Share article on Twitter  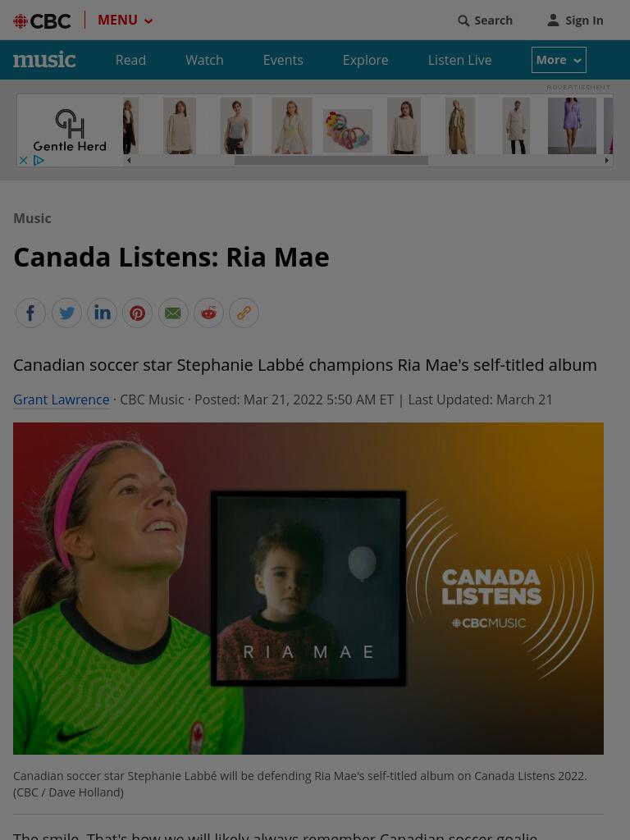click(x=66, y=313)
